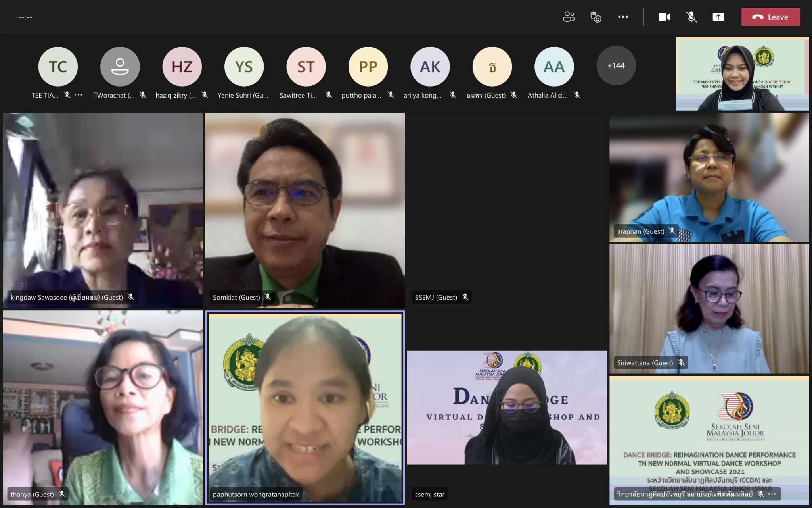Click the Siriwattana (Guest) name label

[x=645, y=363]
